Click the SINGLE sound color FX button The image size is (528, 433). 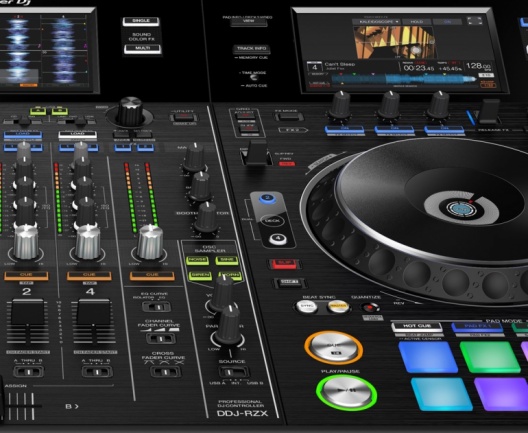point(141,22)
